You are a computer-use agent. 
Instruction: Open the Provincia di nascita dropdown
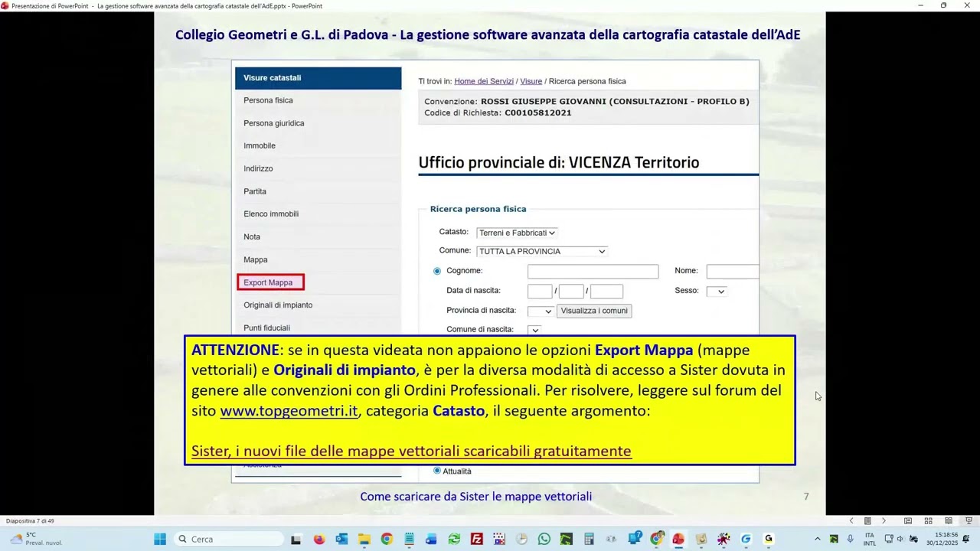click(541, 311)
